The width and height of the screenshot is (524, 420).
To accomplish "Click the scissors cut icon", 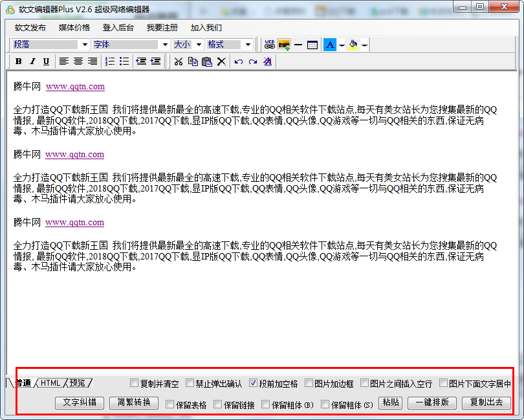I will 179,61.
